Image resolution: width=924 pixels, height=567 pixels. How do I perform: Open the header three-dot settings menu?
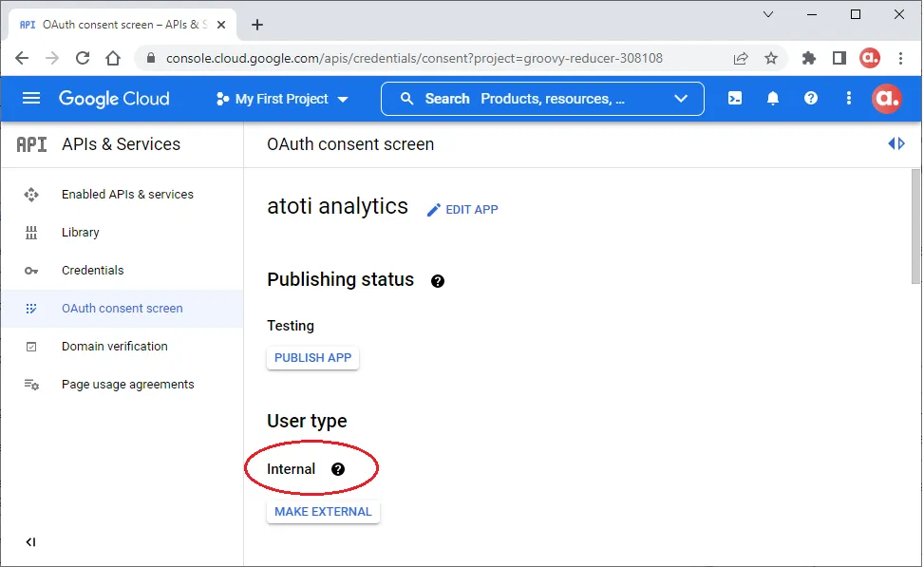pos(849,99)
